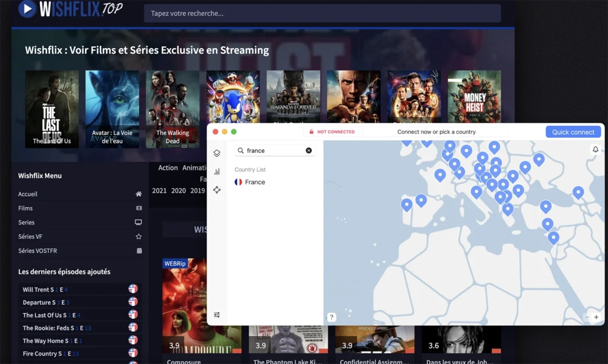Choose France in the Country List
This screenshot has width=608, height=364.
point(250,182)
